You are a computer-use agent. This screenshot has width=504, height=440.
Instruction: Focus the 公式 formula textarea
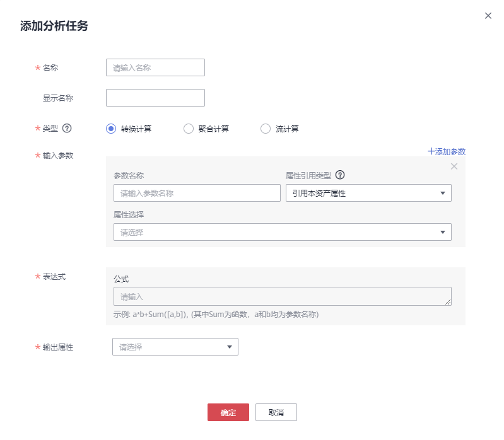pyautogui.click(x=282, y=296)
